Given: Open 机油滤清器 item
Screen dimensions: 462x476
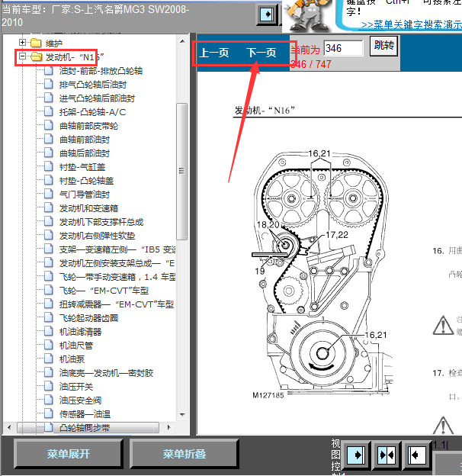Looking at the screenshot, I should (x=80, y=332).
